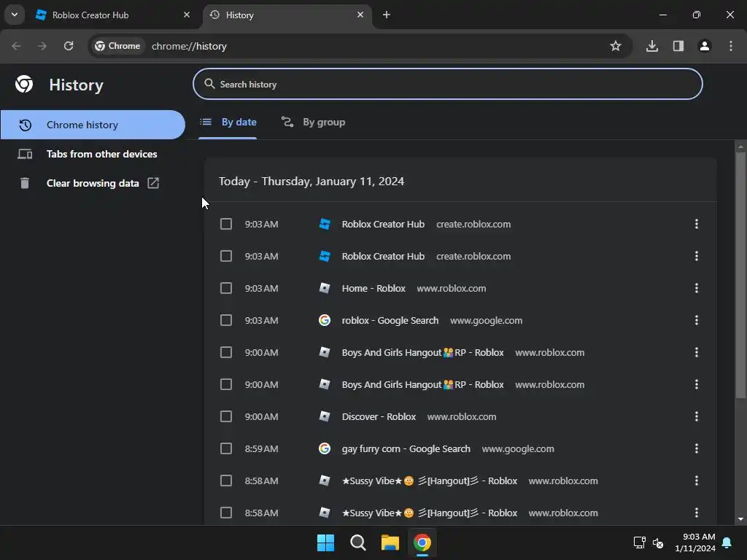Check the first Roblox Creator Hub entry checkbox
Screen dimensions: 747x560
pos(226,225)
